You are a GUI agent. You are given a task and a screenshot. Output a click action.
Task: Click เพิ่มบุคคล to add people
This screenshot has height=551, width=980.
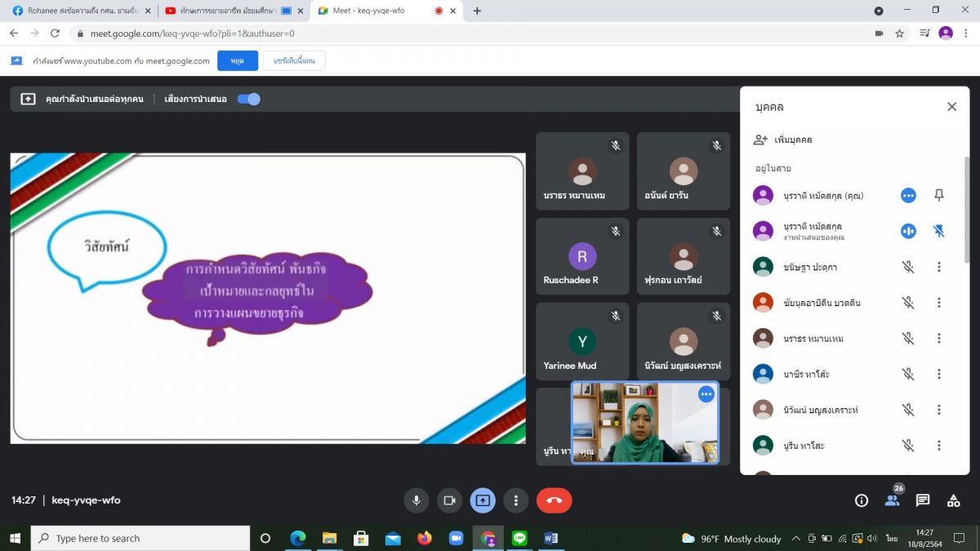[782, 140]
